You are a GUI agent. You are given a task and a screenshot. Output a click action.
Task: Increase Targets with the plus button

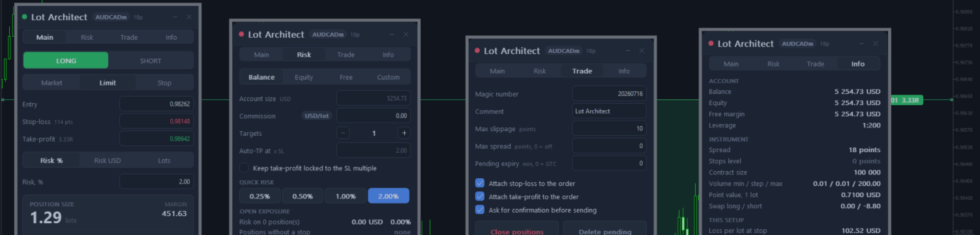[404, 133]
